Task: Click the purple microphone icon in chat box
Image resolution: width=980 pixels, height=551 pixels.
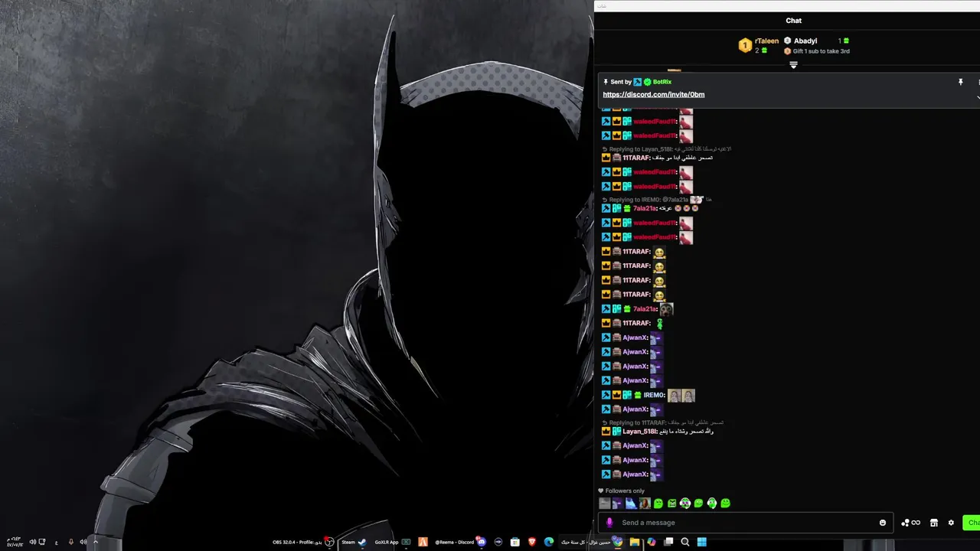Action: coord(609,523)
